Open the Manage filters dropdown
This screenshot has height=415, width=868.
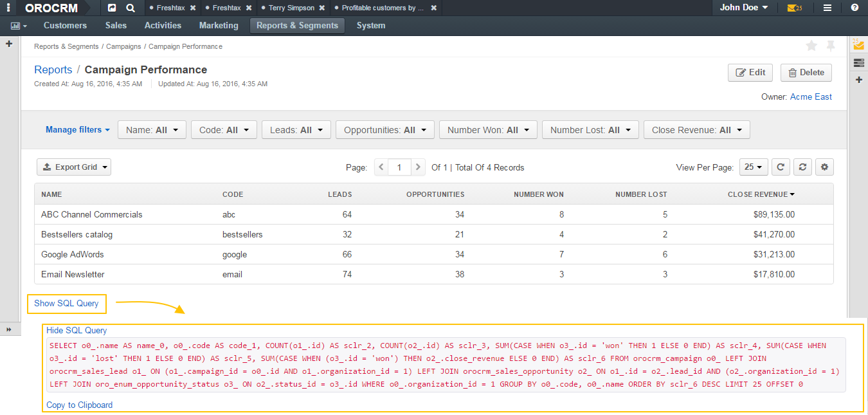click(x=78, y=129)
